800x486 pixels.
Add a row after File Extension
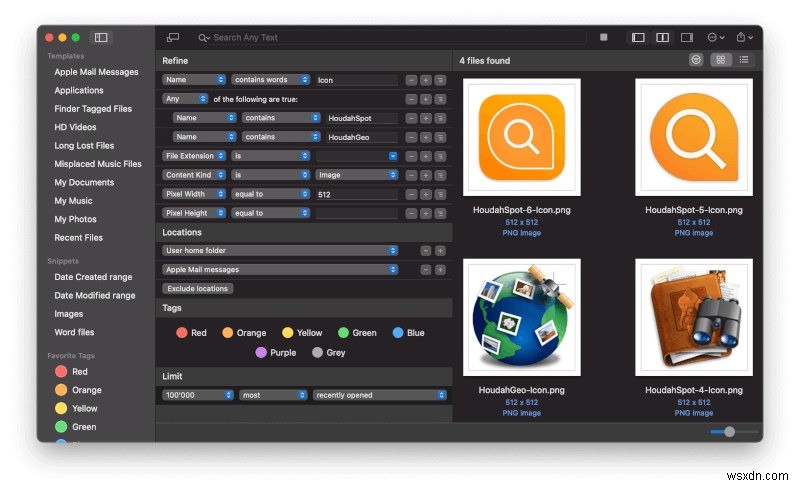[x=426, y=156]
